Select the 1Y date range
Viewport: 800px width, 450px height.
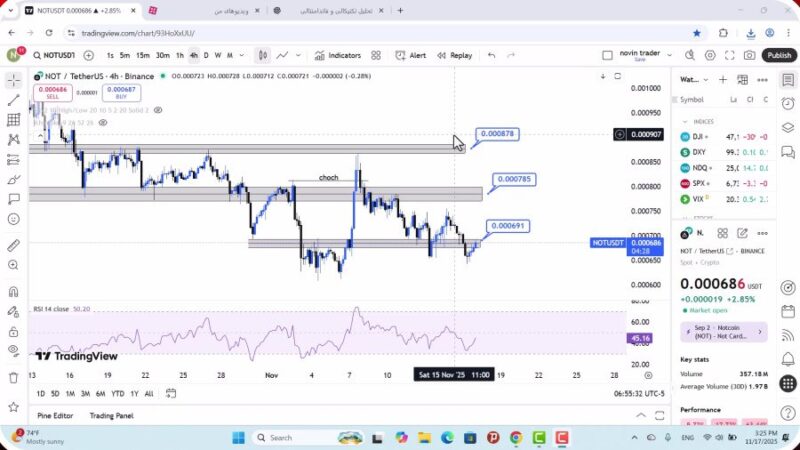click(x=134, y=394)
